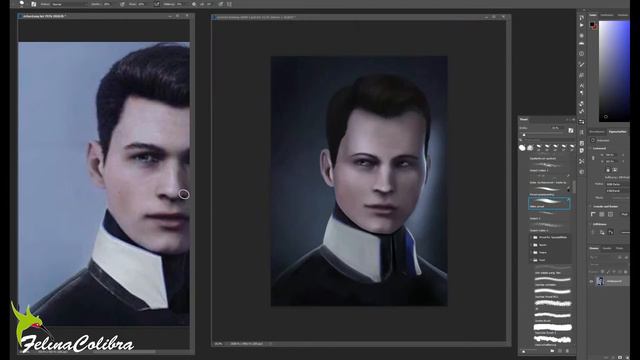Click the Brushes panel vertical scrollbar
Screen dimensions: 640x360
(574, 187)
